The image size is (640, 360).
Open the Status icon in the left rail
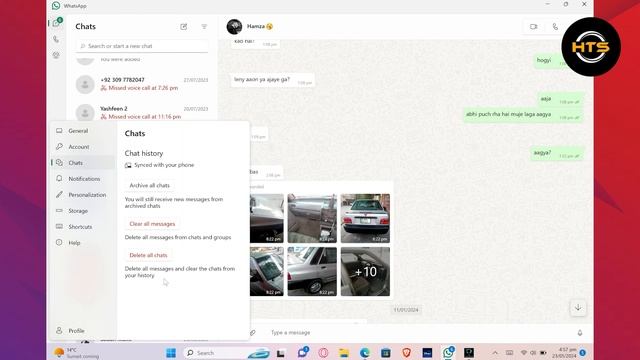click(56, 55)
